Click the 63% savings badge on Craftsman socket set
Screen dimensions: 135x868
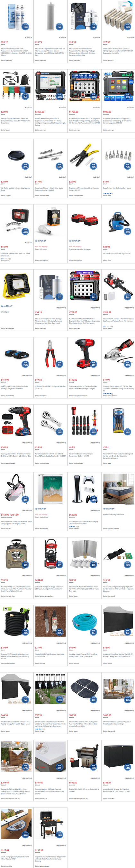[x=25, y=232]
